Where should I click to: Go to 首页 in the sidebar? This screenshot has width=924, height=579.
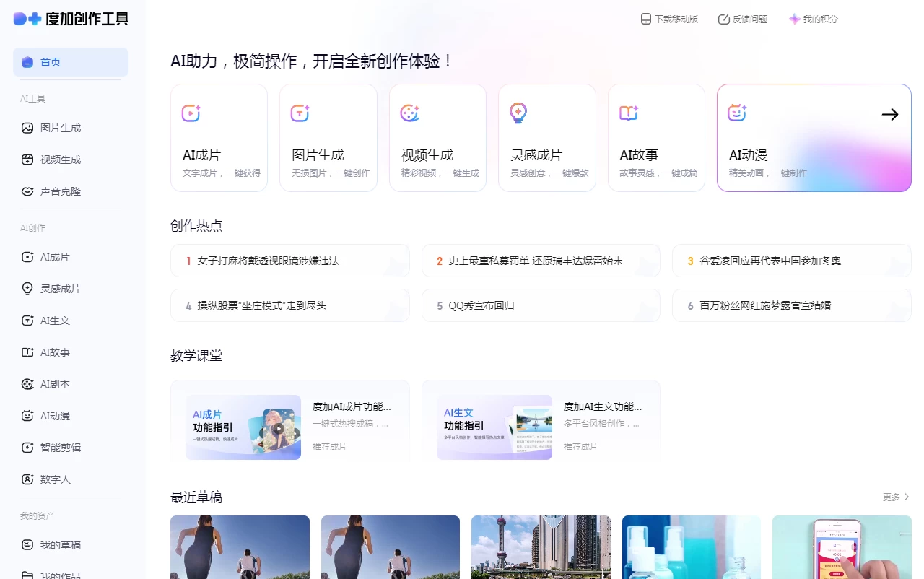(51, 62)
